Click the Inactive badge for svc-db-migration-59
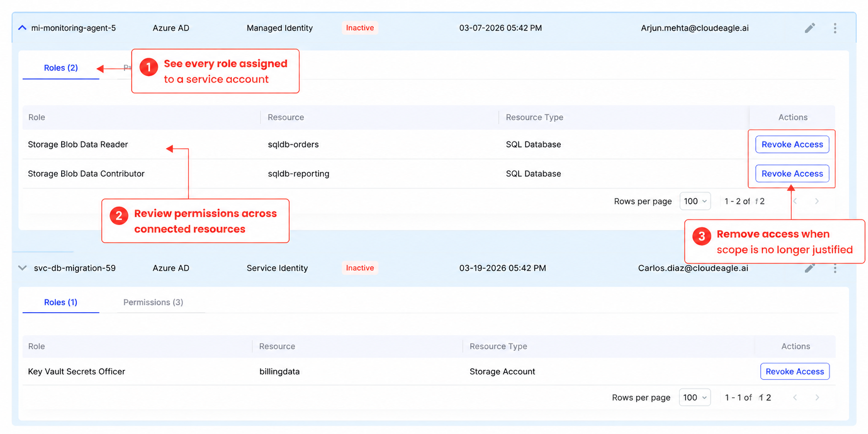 (360, 268)
